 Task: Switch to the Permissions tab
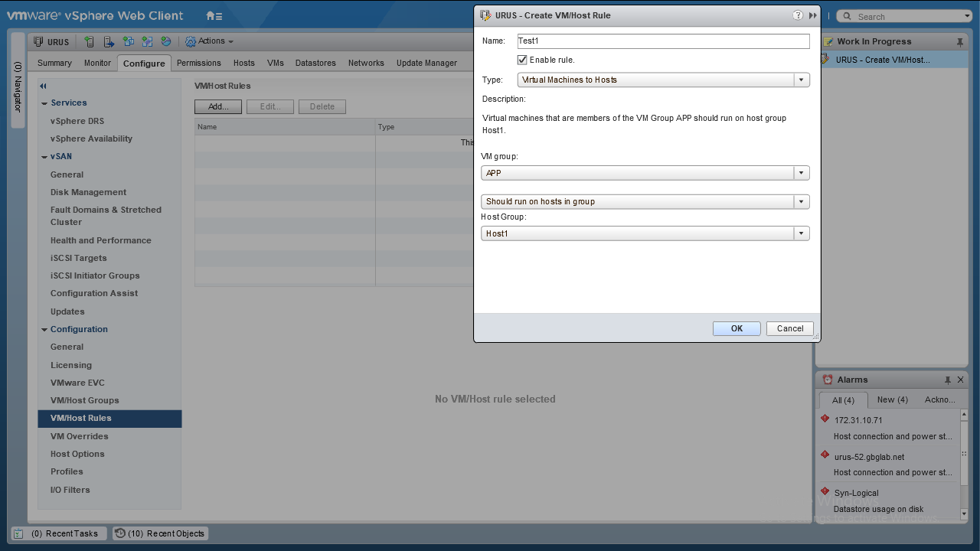(199, 63)
